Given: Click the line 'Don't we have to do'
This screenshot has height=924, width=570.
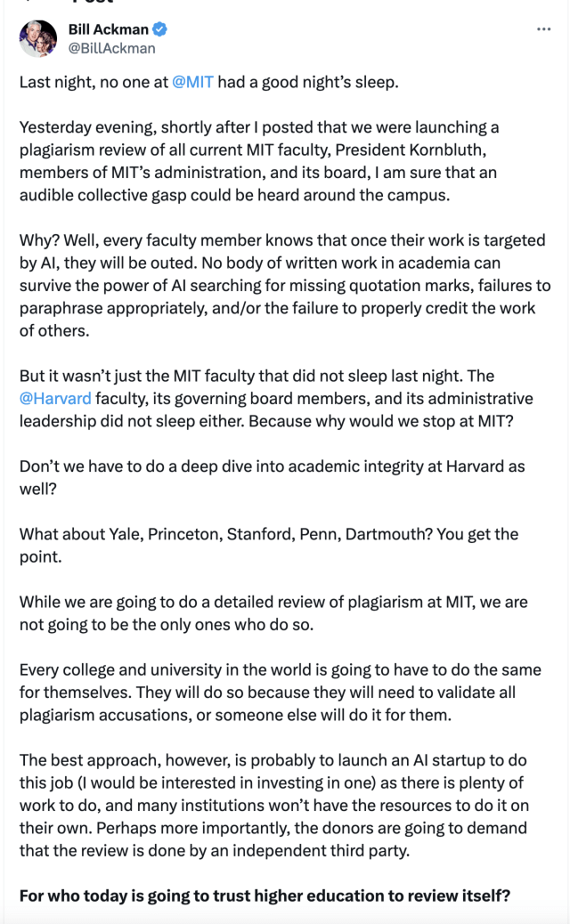Looking at the screenshot, I should 273,477.
